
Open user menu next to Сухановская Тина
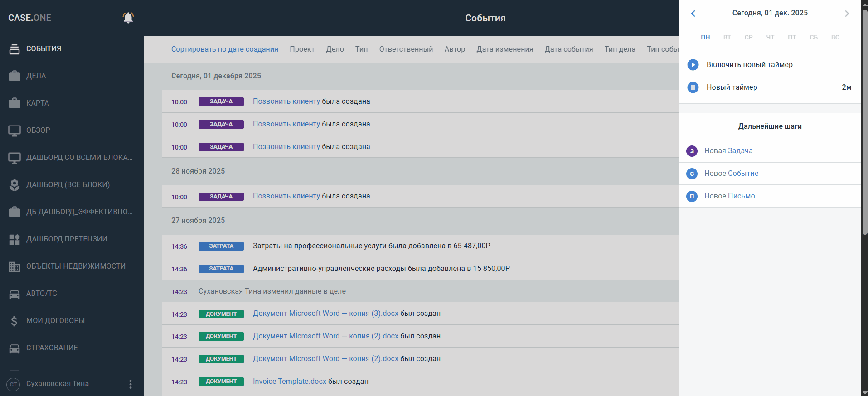coord(131,384)
